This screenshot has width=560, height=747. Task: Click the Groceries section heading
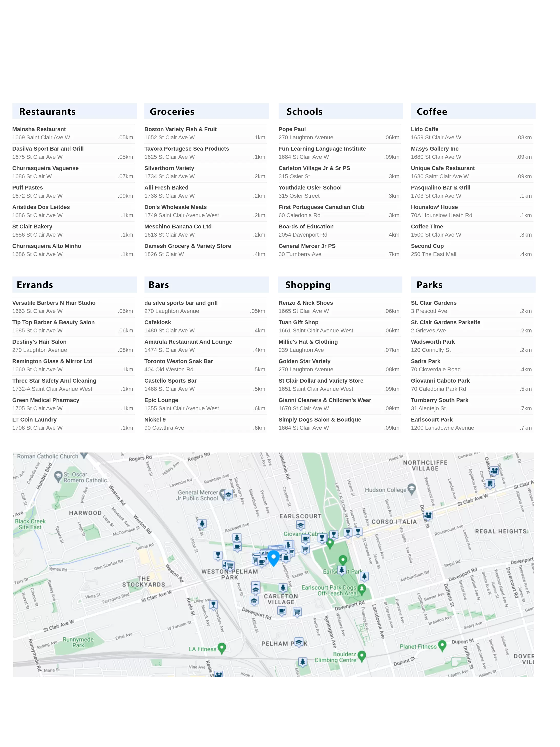(172, 112)
